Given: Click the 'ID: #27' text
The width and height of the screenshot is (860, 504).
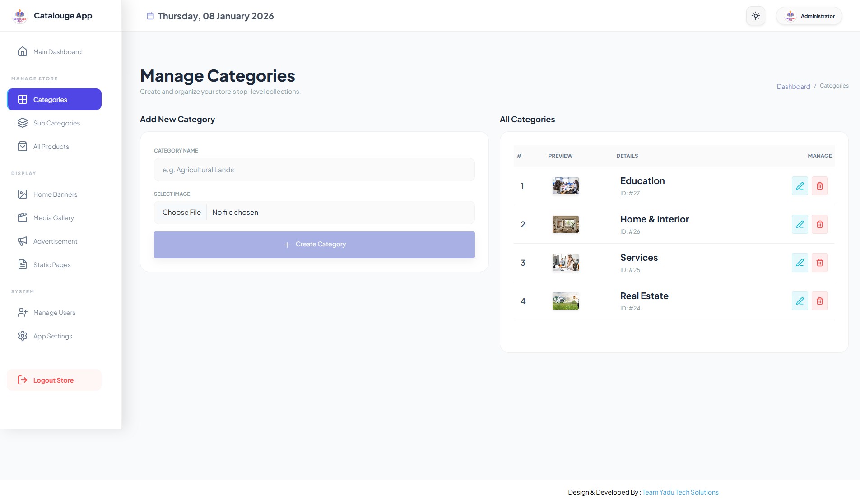Looking at the screenshot, I should point(630,193).
